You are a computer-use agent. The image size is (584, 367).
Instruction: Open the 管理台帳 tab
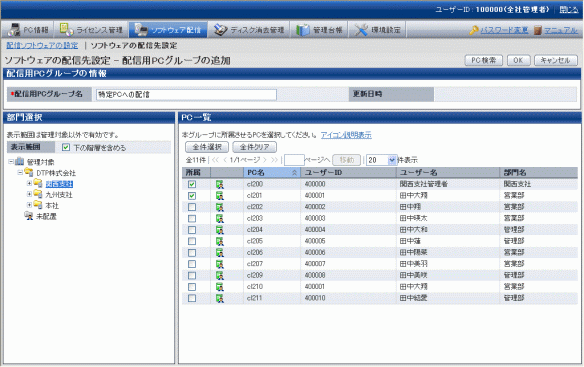coord(319,30)
